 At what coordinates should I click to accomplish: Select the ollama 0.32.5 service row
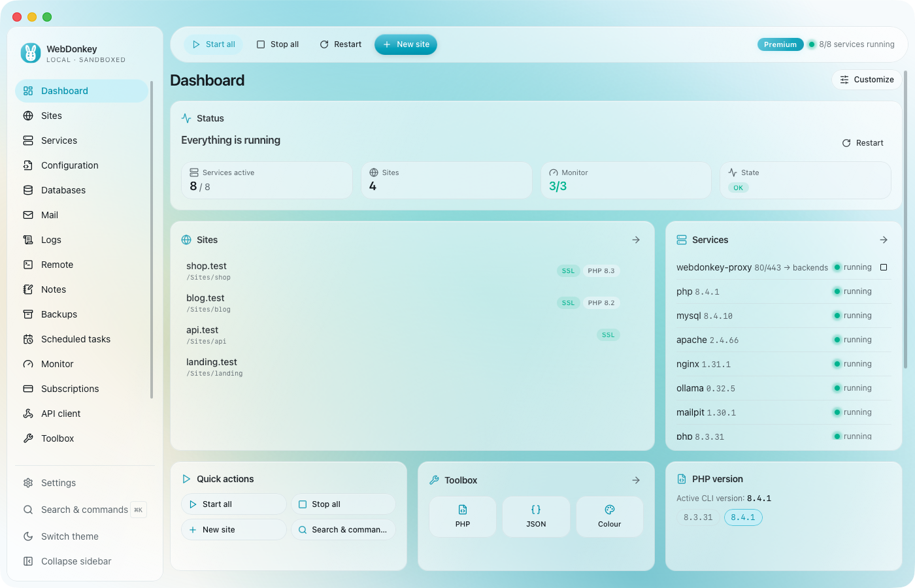point(784,388)
